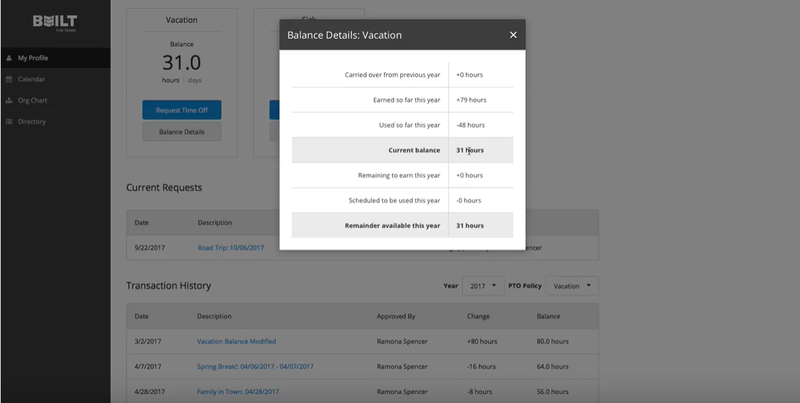The height and width of the screenshot is (403, 800).
Task: Click the 3/2/2017 transaction date
Action: pyautogui.click(x=148, y=341)
